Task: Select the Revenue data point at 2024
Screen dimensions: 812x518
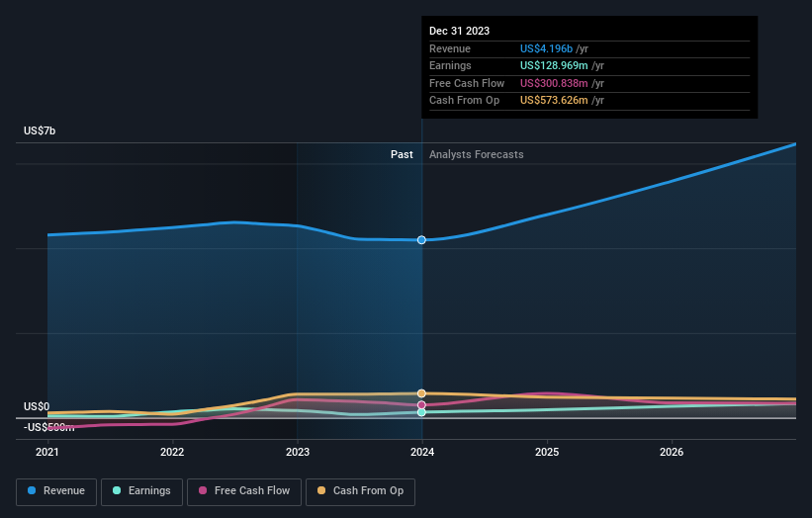Action: (421, 239)
